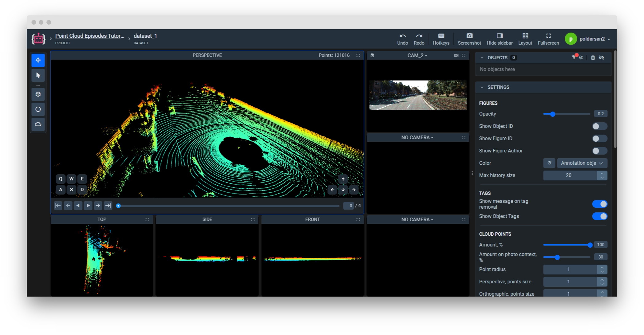Maximize the CAM_2 panel
644x335 pixels.
pyautogui.click(x=464, y=55)
